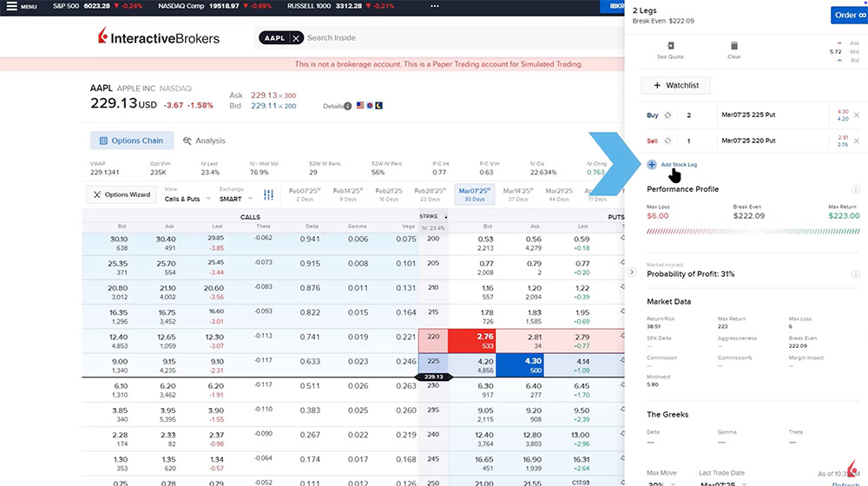
Task: Open the ticker bar three-dots overflow
Action: pos(435,6)
